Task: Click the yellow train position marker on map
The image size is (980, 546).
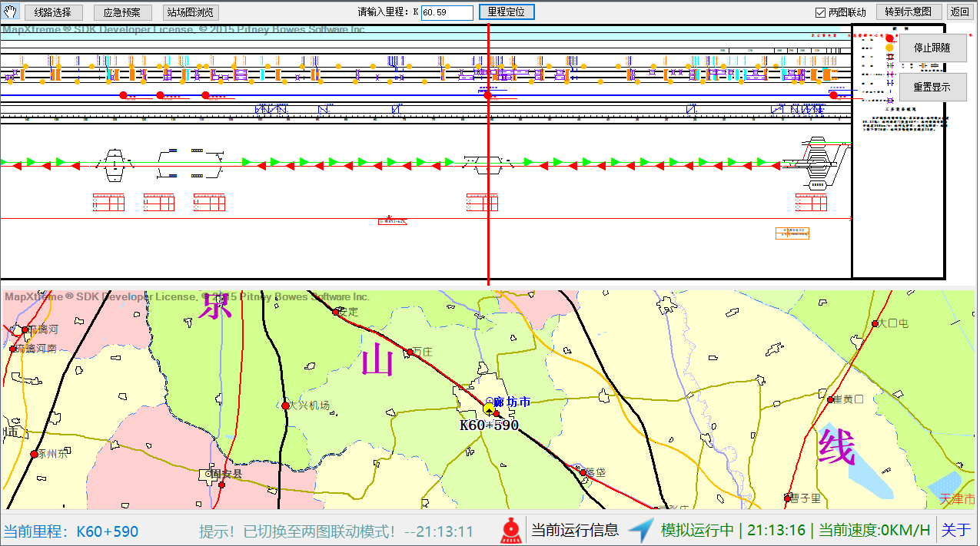Action: (x=489, y=407)
